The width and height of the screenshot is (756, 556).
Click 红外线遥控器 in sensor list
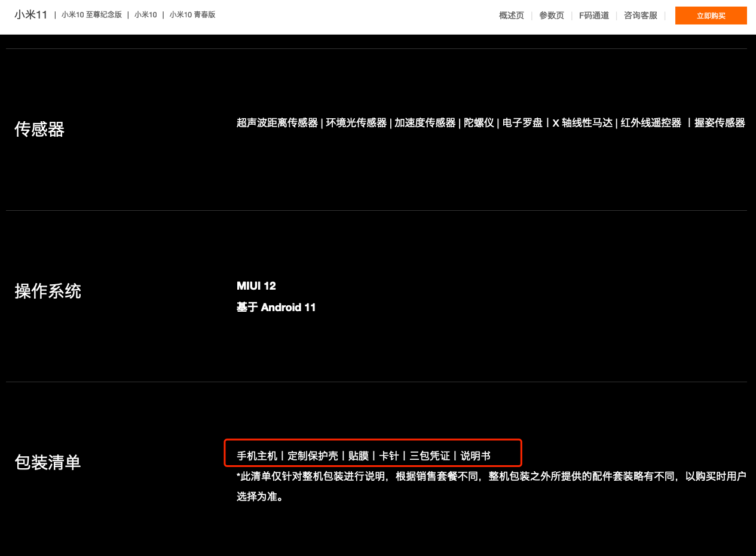[651, 122]
